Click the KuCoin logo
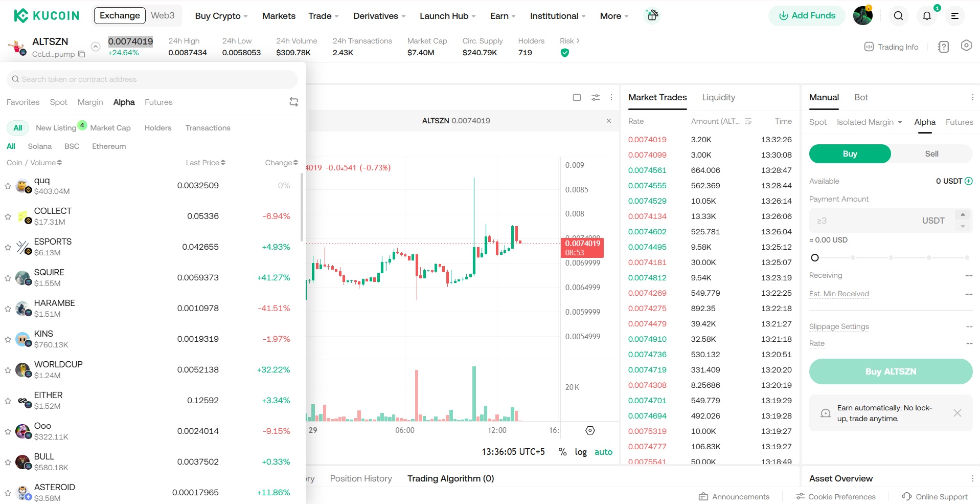 (47, 16)
